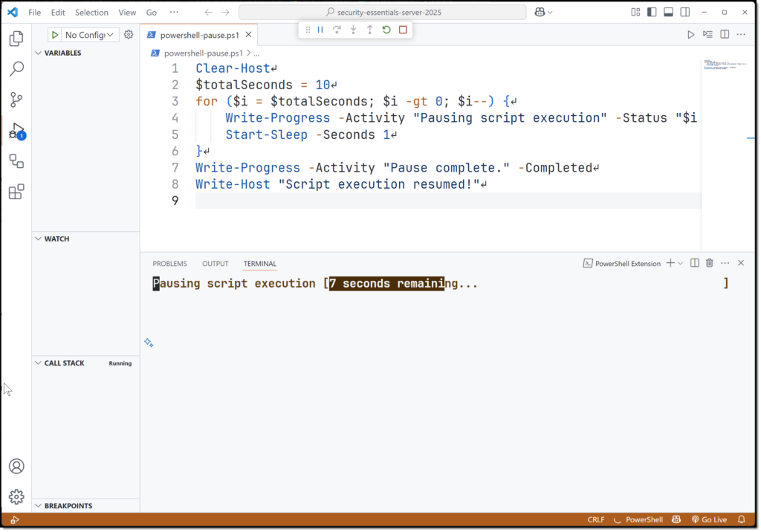The width and height of the screenshot is (761, 532).
Task: Collapse the CALL STACK section
Action: tap(64, 363)
